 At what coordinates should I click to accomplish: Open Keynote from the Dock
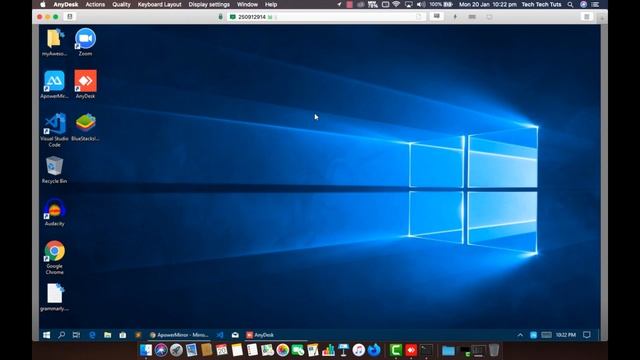(343, 350)
